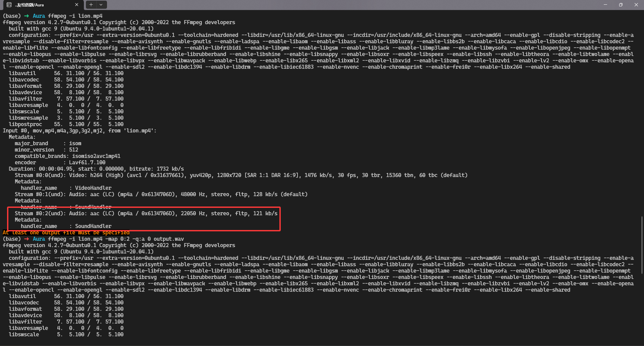Screen dimensions: 644x346
Task: Click first 'ffmpeg version 4.2.7-0ubuntu0.1' line
Action: click(119, 22)
